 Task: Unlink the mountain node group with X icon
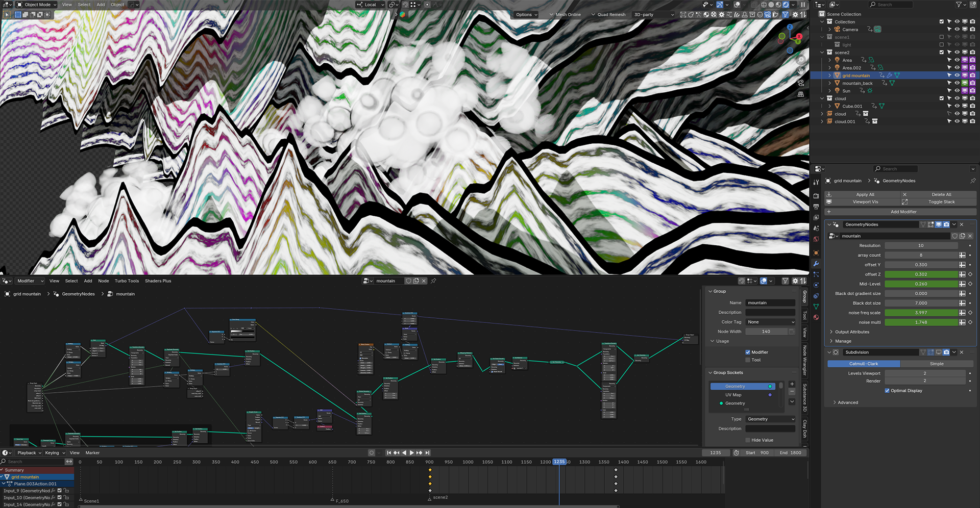[970, 236]
